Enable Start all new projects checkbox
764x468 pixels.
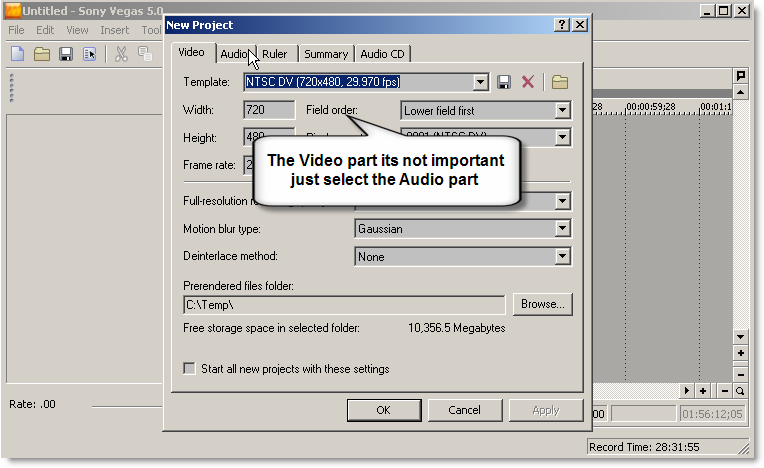tap(189, 368)
